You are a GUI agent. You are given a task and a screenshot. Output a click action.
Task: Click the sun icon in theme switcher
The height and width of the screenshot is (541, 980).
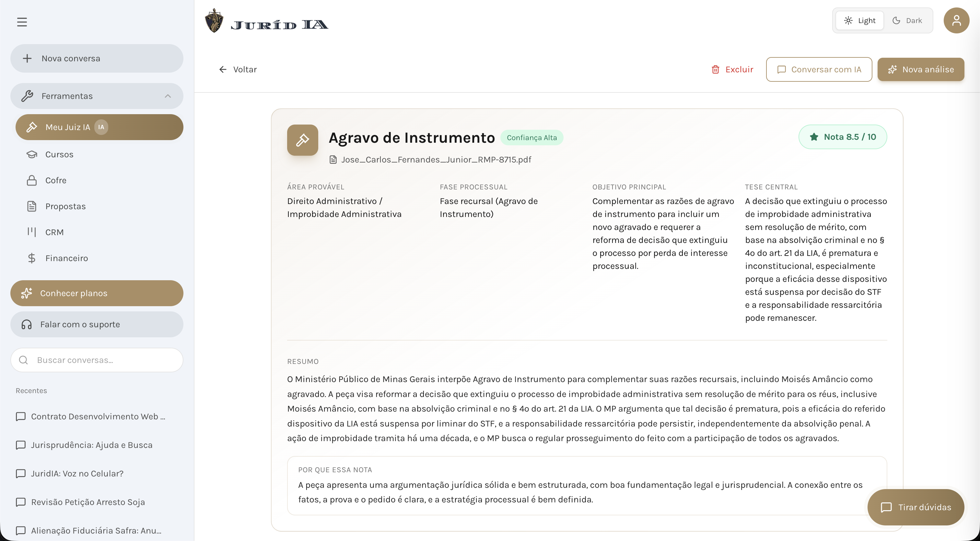click(848, 20)
